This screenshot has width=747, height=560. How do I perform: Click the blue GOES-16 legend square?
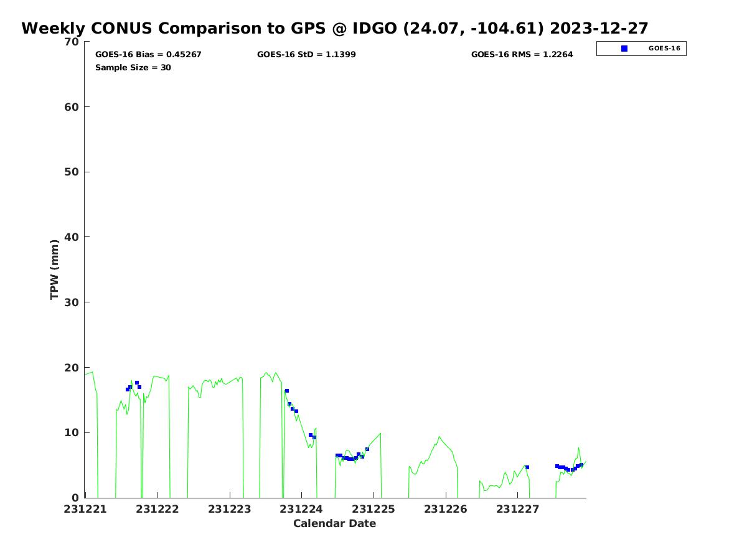[624, 49]
